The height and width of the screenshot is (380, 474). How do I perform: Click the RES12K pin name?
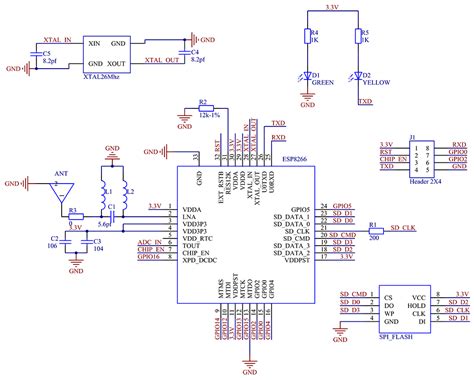click(x=228, y=183)
